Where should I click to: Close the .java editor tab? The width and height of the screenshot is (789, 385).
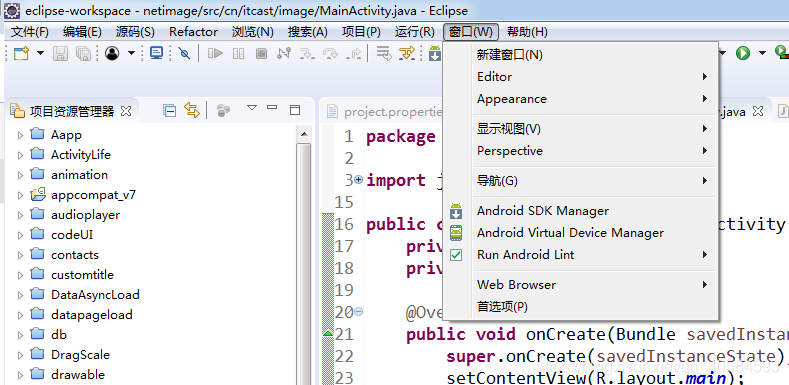coord(758,111)
